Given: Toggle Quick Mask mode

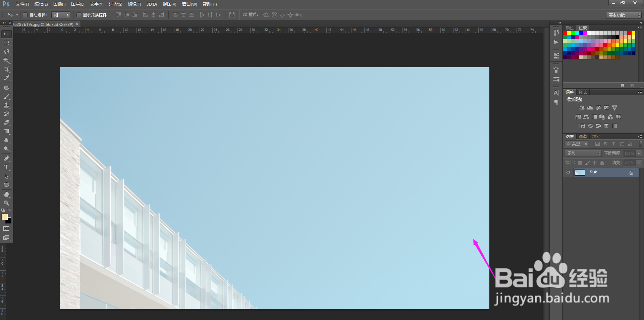Looking at the screenshot, I should [x=6, y=229].
